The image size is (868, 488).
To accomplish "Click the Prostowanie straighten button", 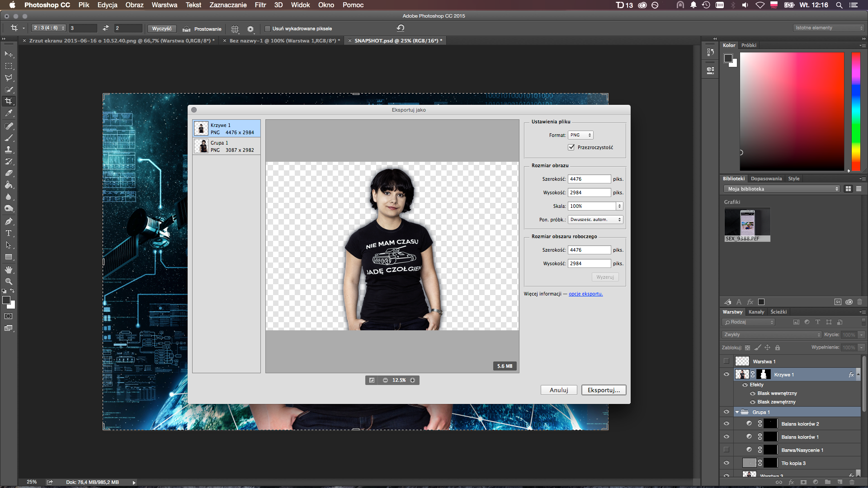I will [x=202, y=28].
